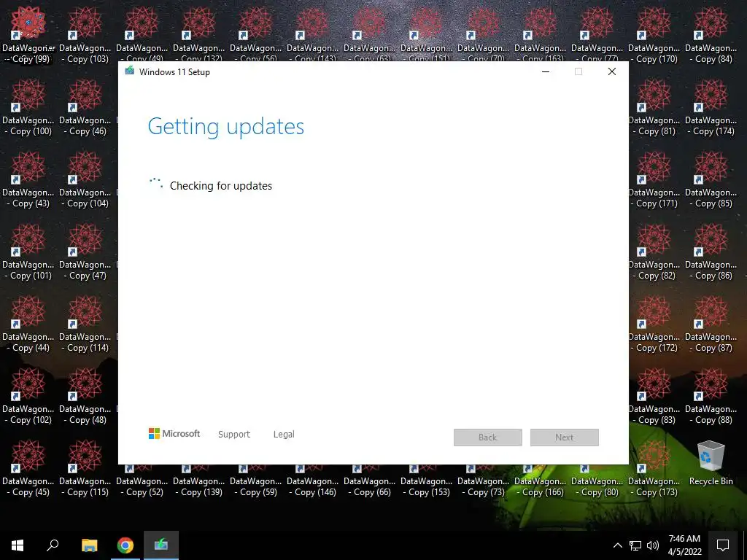Click DataWagon Copy (88) icon

[x=711, y=397]
